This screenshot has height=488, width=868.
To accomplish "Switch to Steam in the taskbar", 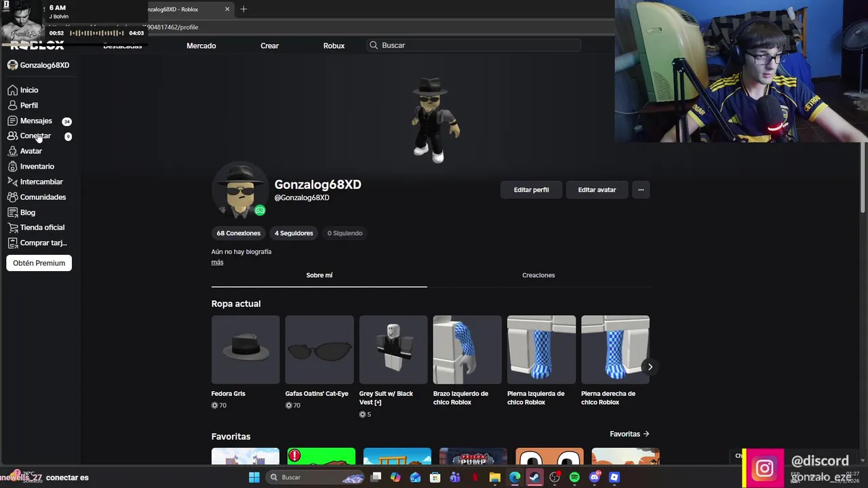I will tap(534, 477).
